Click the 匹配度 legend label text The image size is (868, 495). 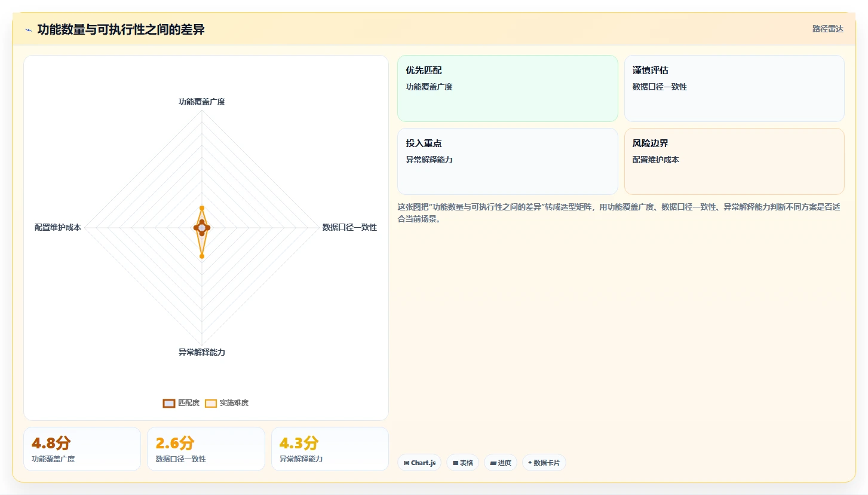coord(189,403)
